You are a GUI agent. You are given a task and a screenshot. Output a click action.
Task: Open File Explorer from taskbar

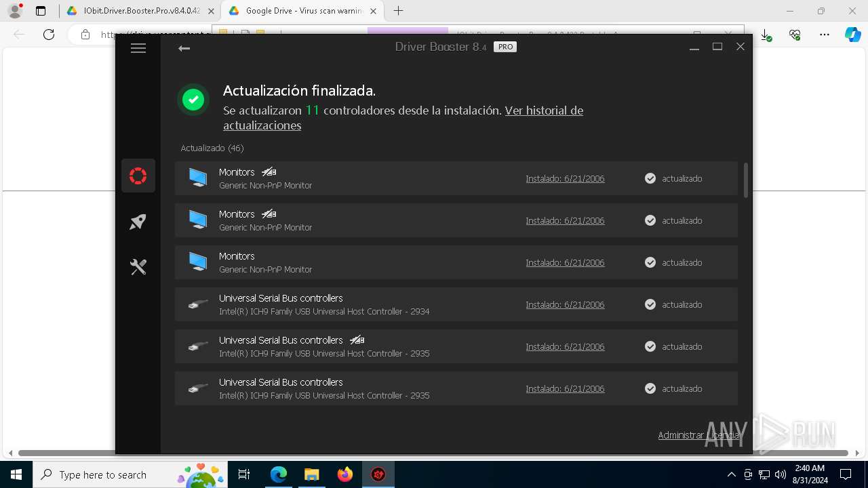pyautogui.click(x=311, y=474)
